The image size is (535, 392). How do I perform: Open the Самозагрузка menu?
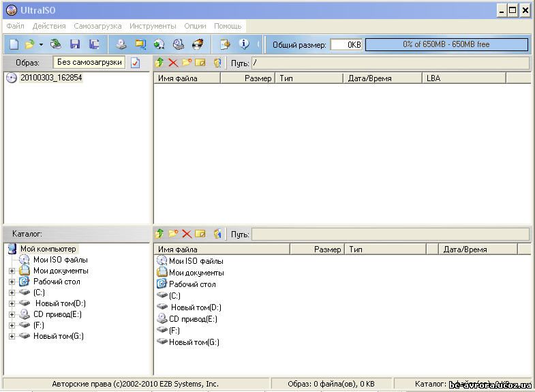coord(97,26)
